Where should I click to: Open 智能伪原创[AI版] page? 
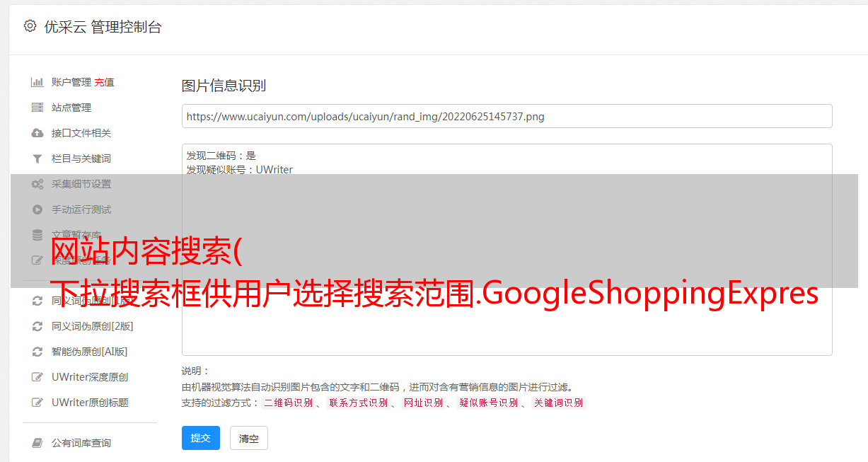pos(90,352)
